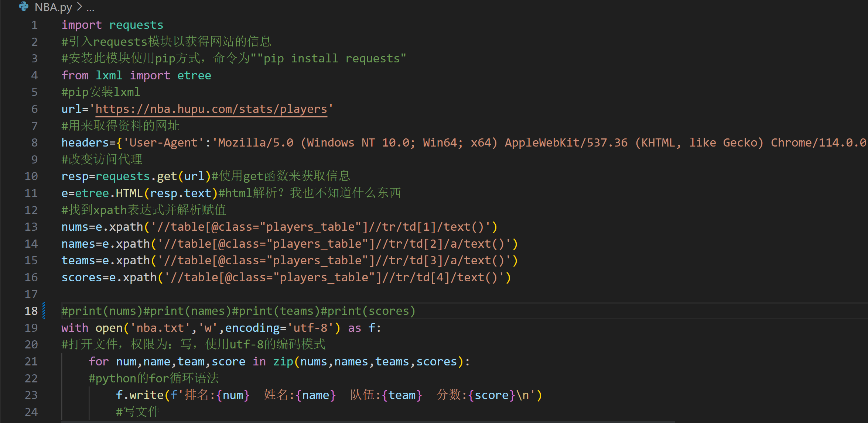Expand the breadcrumb chevron after NBA.py

pyautogui.click(x=79, y=7)
